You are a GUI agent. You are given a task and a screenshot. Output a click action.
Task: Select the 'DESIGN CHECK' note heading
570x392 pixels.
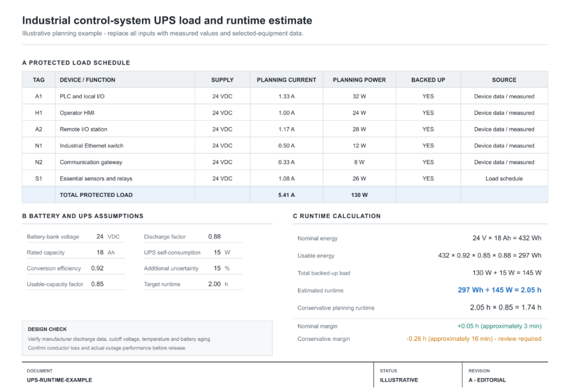[x=47, y=329]
